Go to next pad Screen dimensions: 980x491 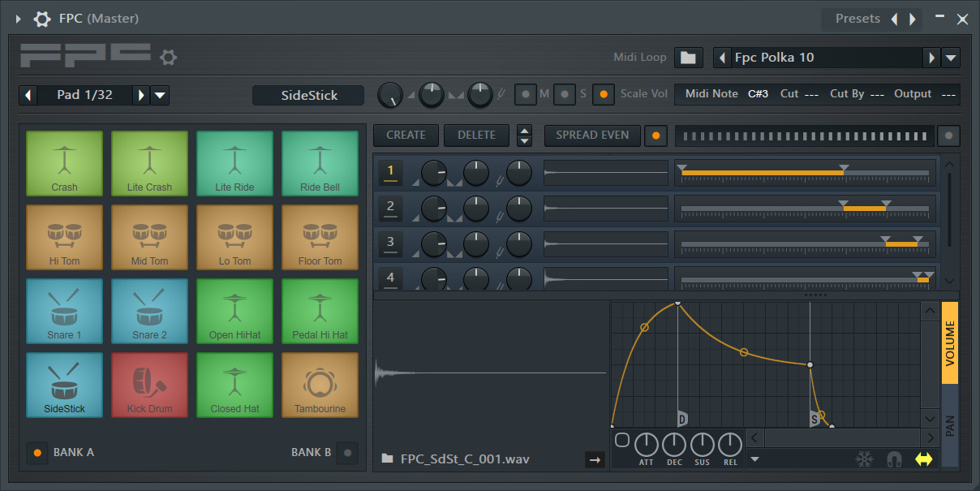(141, 96)
